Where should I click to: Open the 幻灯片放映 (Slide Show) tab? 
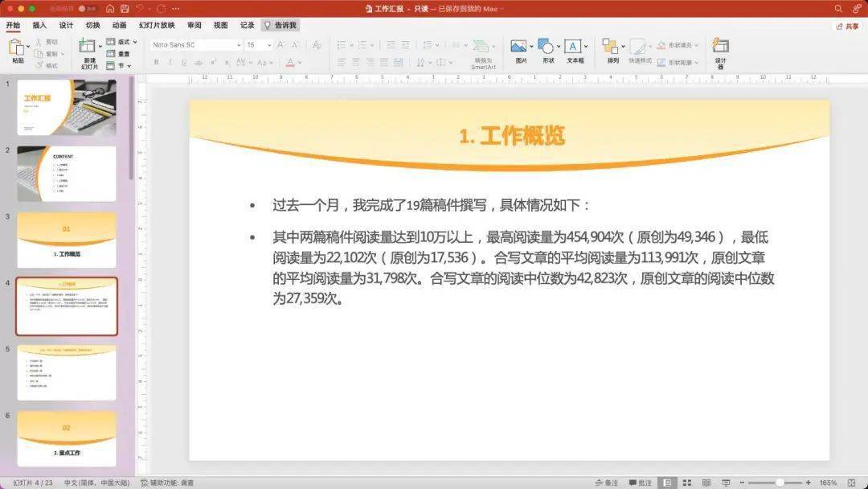(x=158, y=26)
